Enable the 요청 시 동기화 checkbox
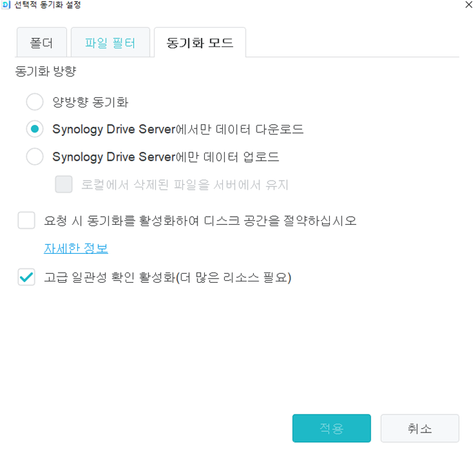 (27, 221)
